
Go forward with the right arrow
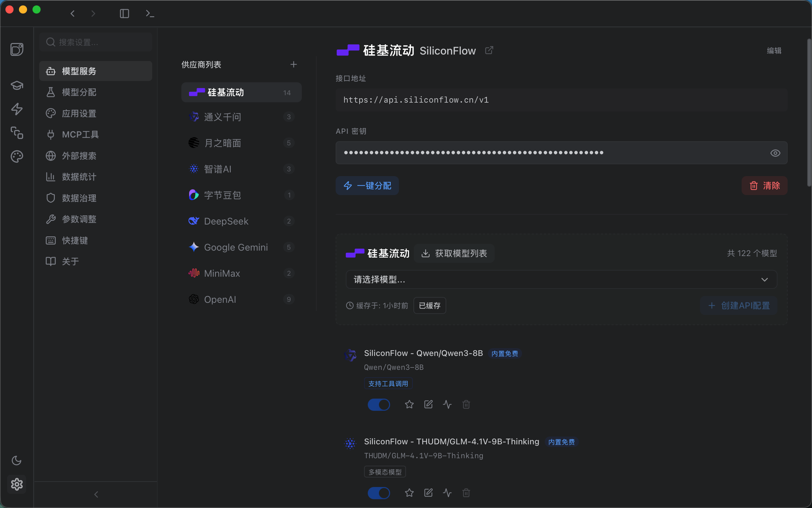(x=93, y=14)
